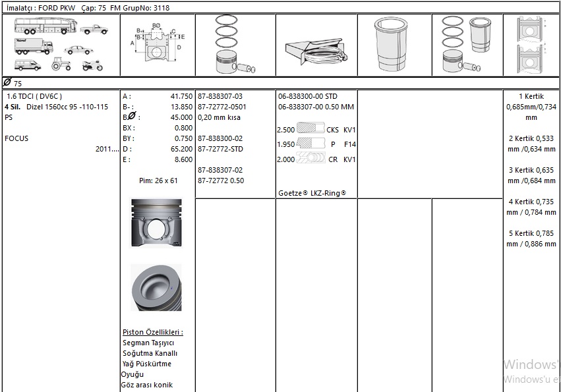561x392 pixels.
Task: Open the piston side-view photo
Action: point(156,223)
